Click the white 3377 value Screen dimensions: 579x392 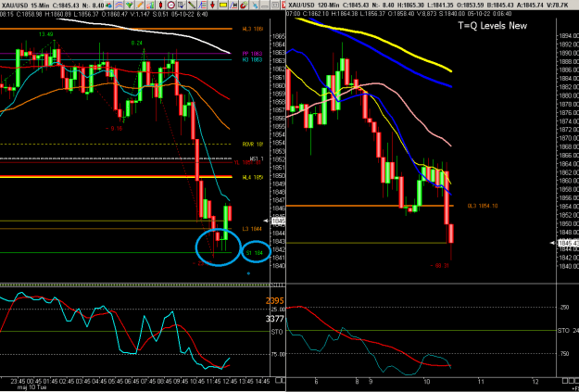pyautogui.click(x=275, y=319)
